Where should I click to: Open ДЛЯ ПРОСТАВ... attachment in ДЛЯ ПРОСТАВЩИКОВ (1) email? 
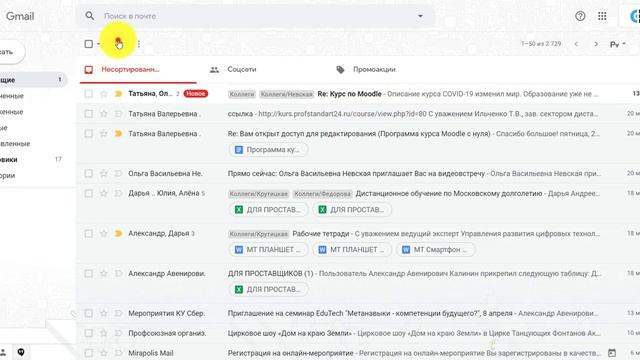268,290
